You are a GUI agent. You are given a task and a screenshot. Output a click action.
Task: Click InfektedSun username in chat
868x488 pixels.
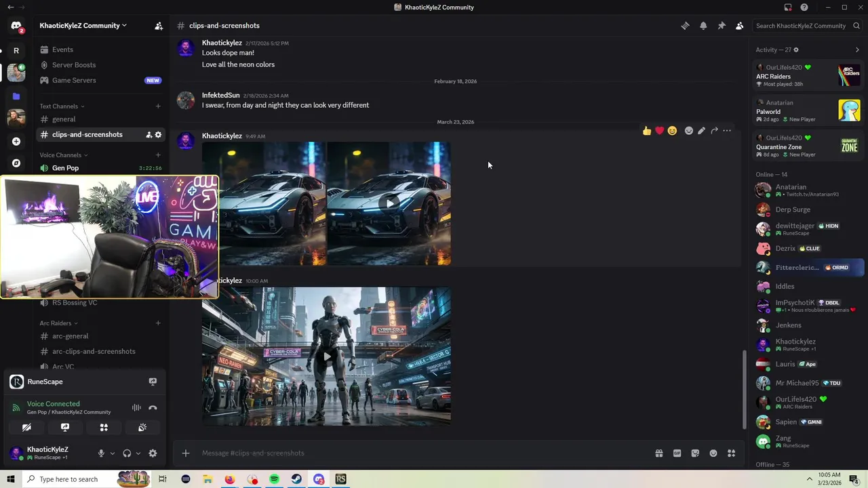tap(220, 96)
